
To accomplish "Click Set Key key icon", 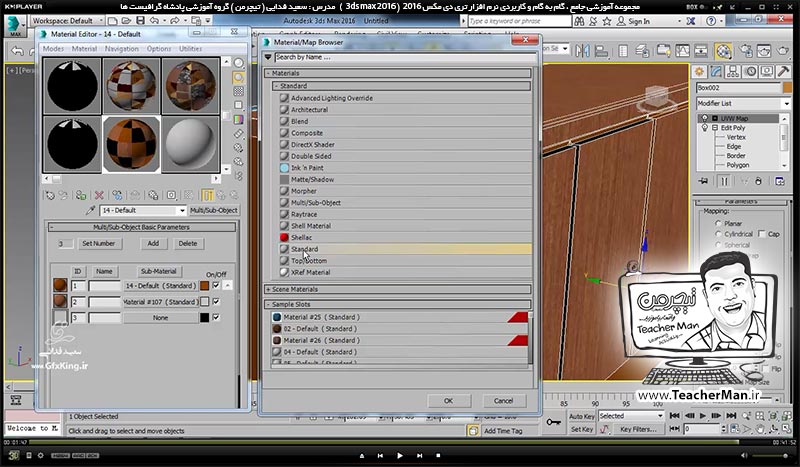I will point(554,422).
